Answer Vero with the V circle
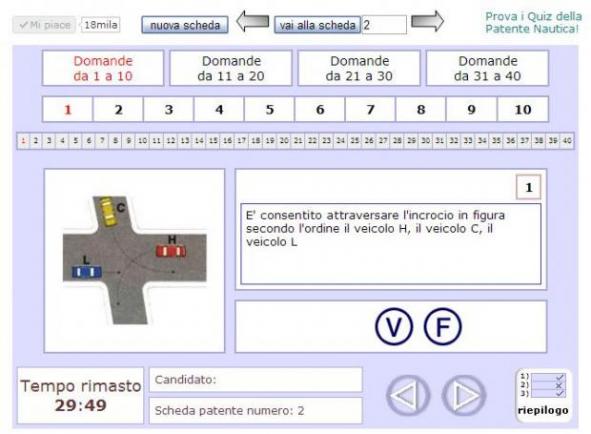 coord(393,327)
